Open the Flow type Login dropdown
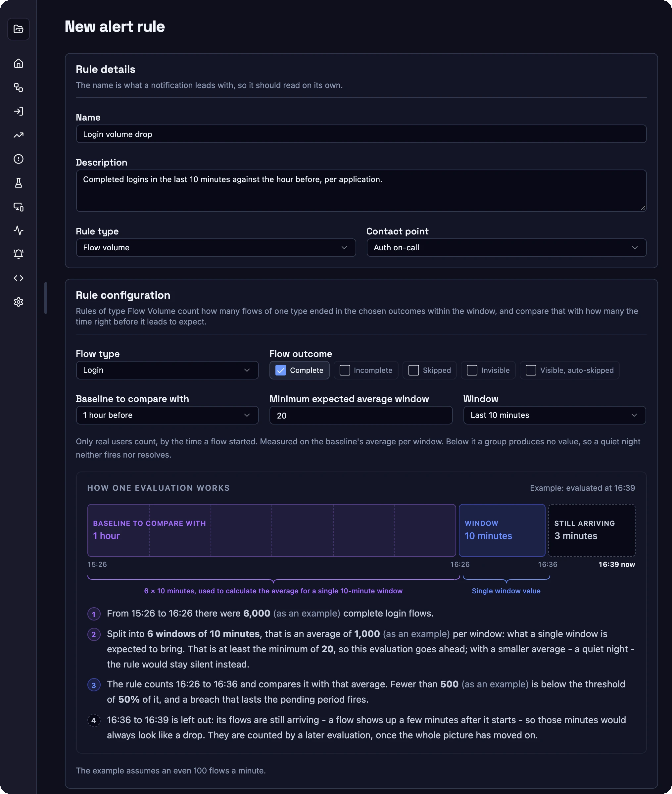Viewport: 672px width, 794px height. [x=167, y=370]
